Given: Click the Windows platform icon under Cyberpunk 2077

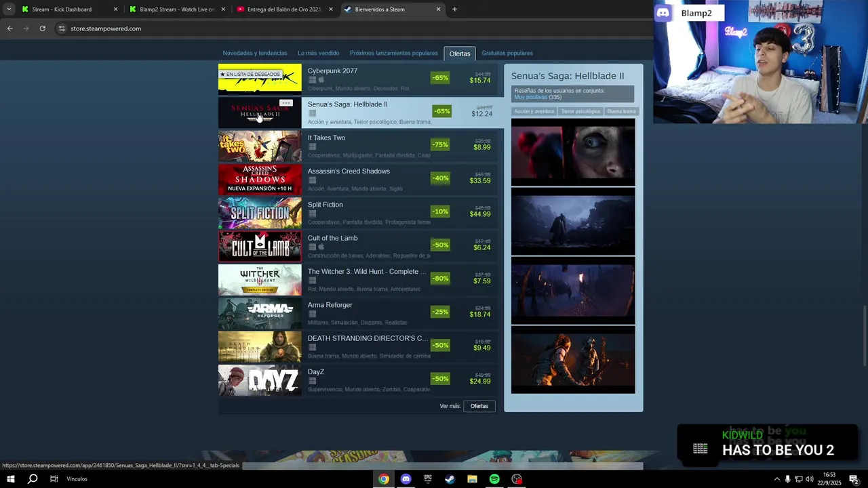Looking at the screenshot, I should coord(312,80).
